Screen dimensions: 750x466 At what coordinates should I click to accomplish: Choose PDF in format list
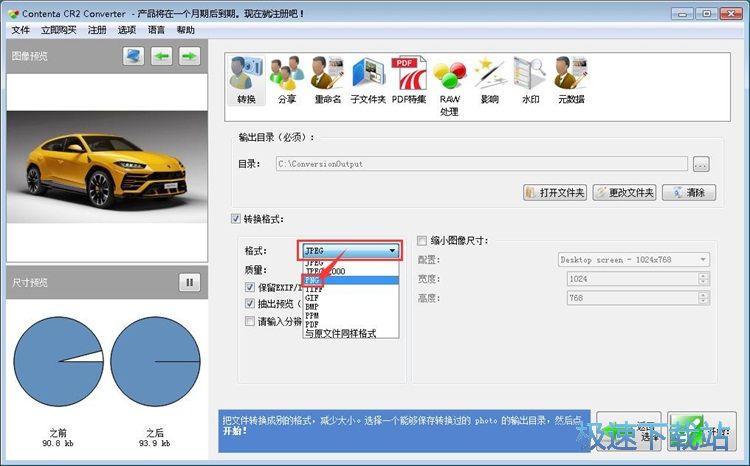351,324
